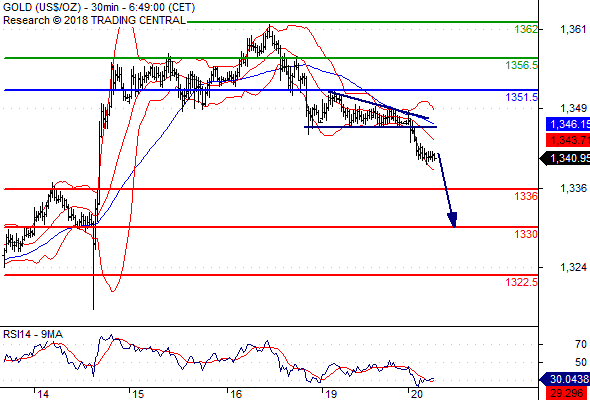Click the 1356.5 green resistance label
The height and width of the screenshot is (400, 590).
pyautogui.click(x=522, y=65)
